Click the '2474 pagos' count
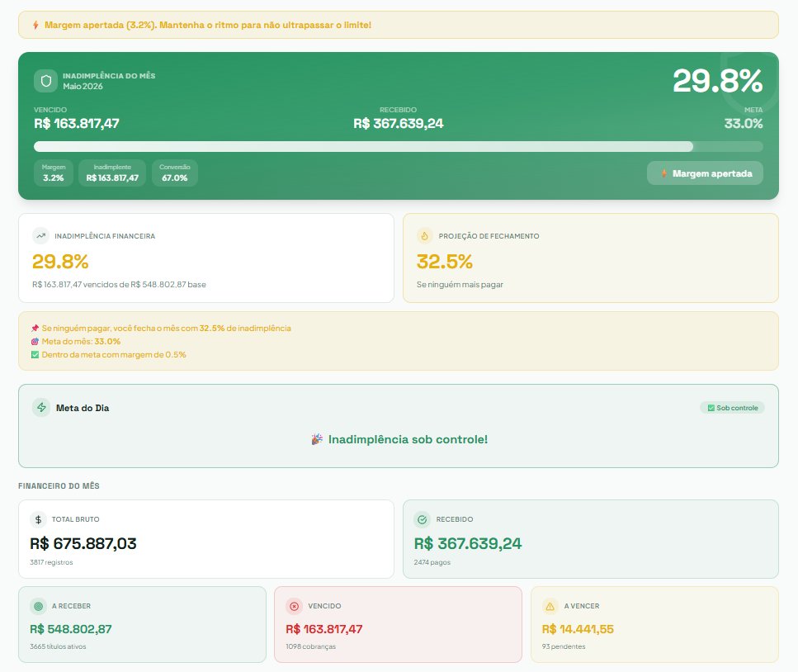Screen dimensions: 798x672 tap(432, 562)
